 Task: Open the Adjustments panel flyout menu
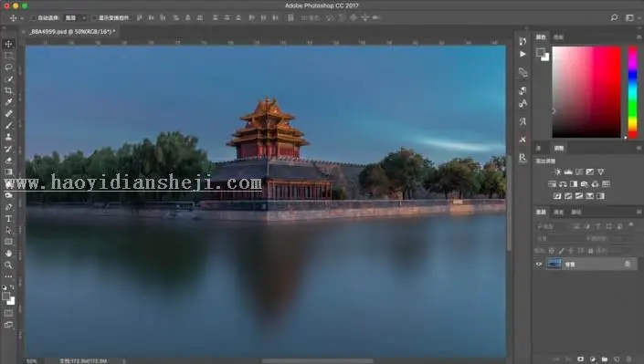[x=639, y=148]
